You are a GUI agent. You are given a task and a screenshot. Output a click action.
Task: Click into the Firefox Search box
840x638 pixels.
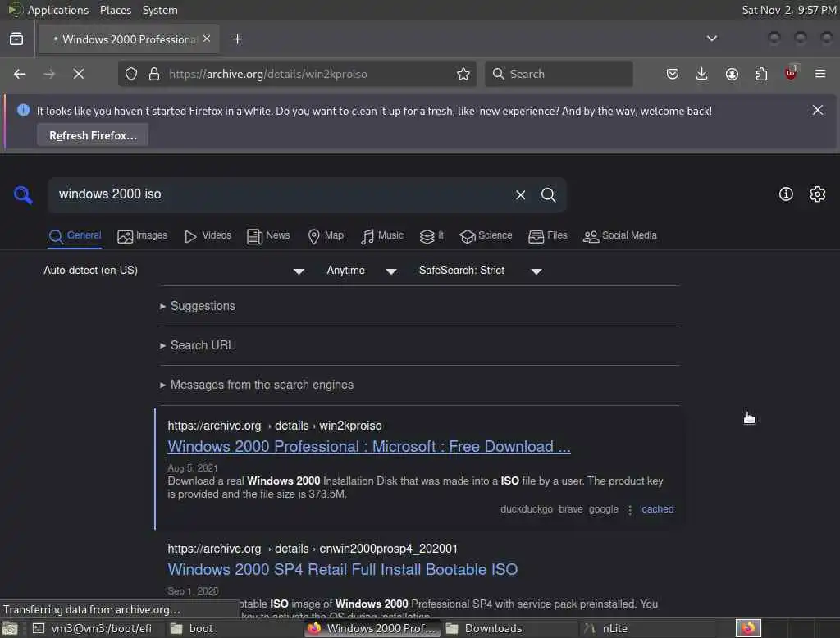[x=559, y=74]
